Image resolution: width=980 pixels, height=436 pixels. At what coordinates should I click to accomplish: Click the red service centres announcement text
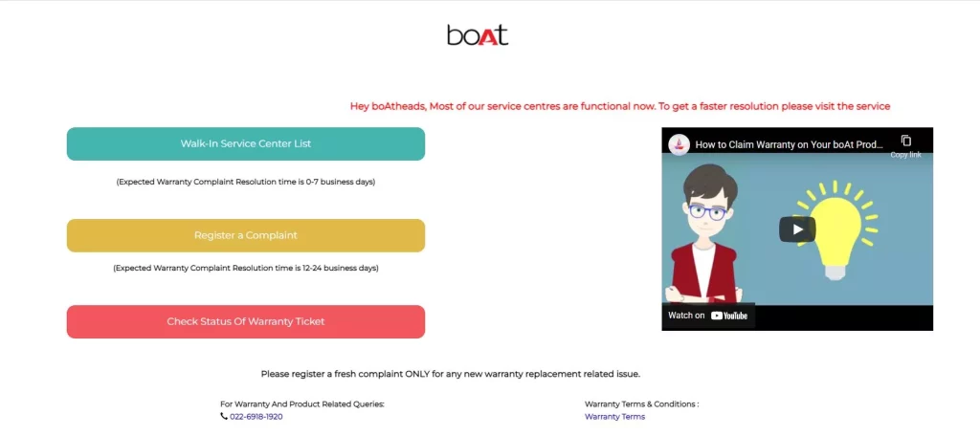tap(620, 106)
